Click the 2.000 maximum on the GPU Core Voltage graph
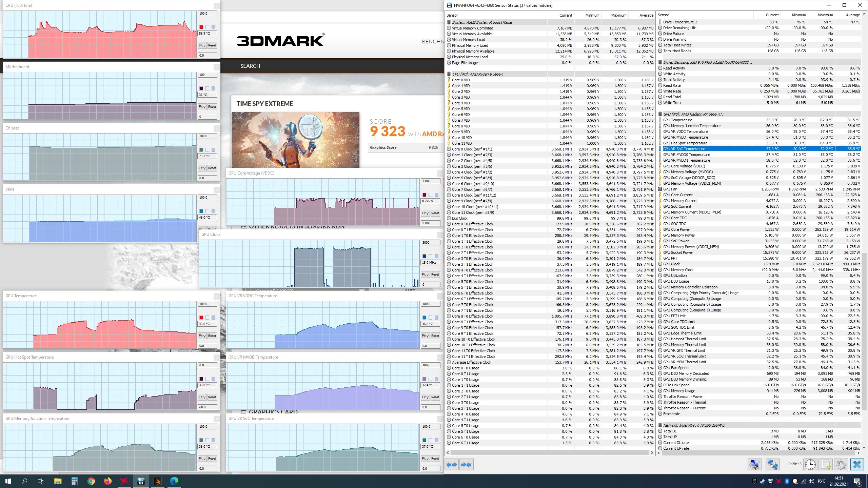The width and height of the screenshot is (868, 488). tap(430, 181)
